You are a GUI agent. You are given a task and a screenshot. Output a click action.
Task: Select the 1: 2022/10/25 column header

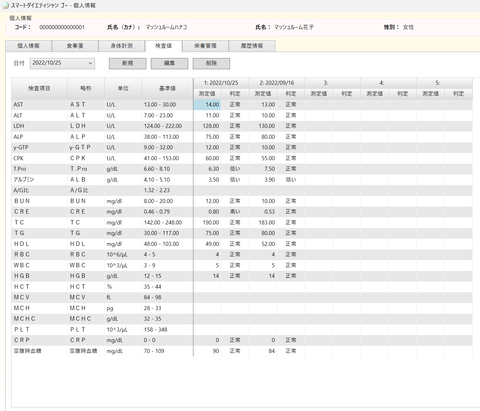pos(221,83)
